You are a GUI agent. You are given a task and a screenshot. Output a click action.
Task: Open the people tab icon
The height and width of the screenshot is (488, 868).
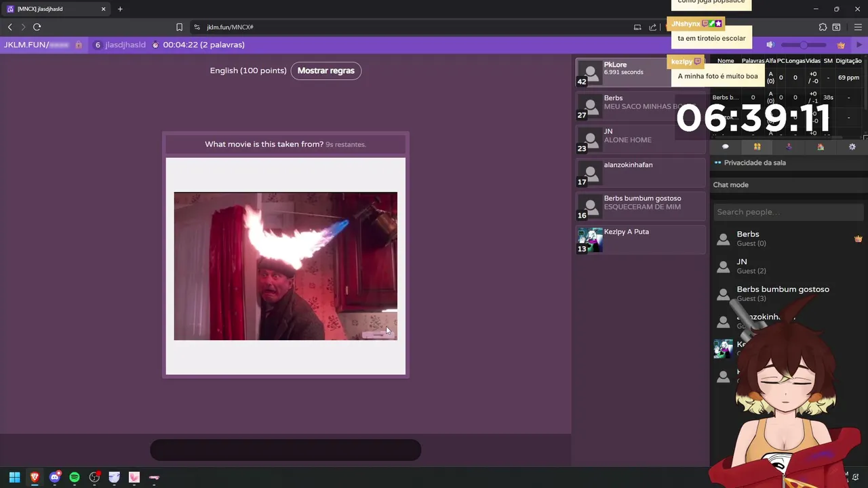tap(757, 146)
